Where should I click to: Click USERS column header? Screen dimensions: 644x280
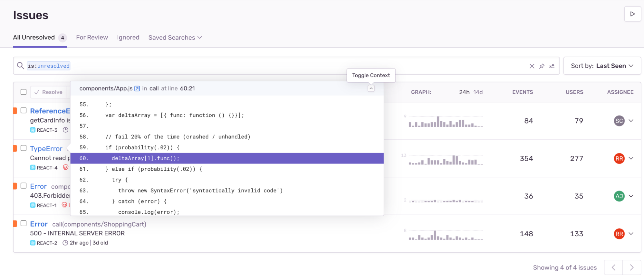(574, 92)
